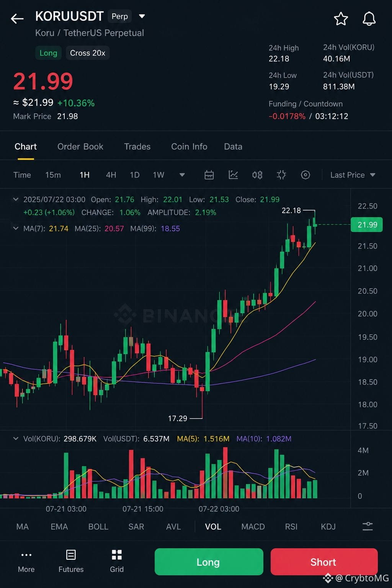
Task: Select the Time chart interval
Action: click(22, 175)
